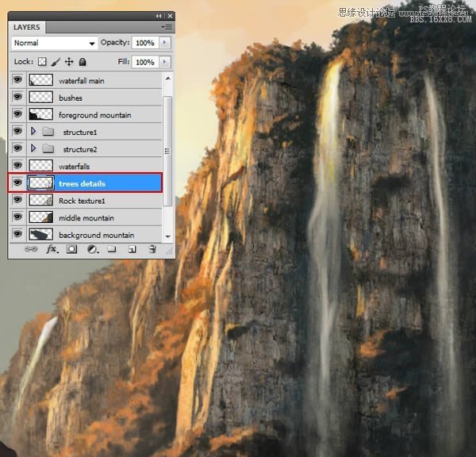Viewport: 476px width, 457px height.
Task: Open the Opacity slider arrow
Action: pos(165,43)
